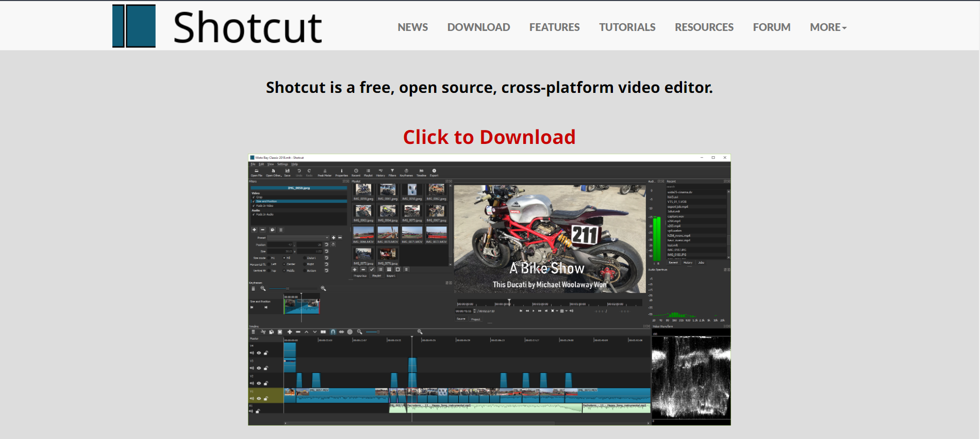Image resolution: width=980 pixels, height=439 pixels.
Task: Switch to the Project tab under the player
Action: 475,319
